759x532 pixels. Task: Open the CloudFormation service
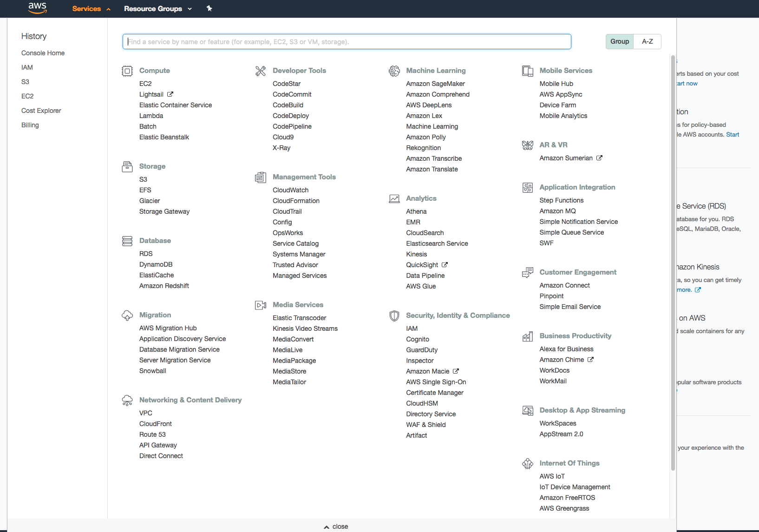point(296,201)
